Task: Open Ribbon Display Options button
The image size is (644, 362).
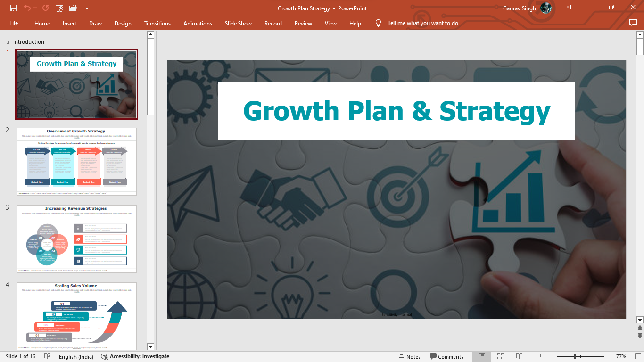Action: click(x=568, y=8)
